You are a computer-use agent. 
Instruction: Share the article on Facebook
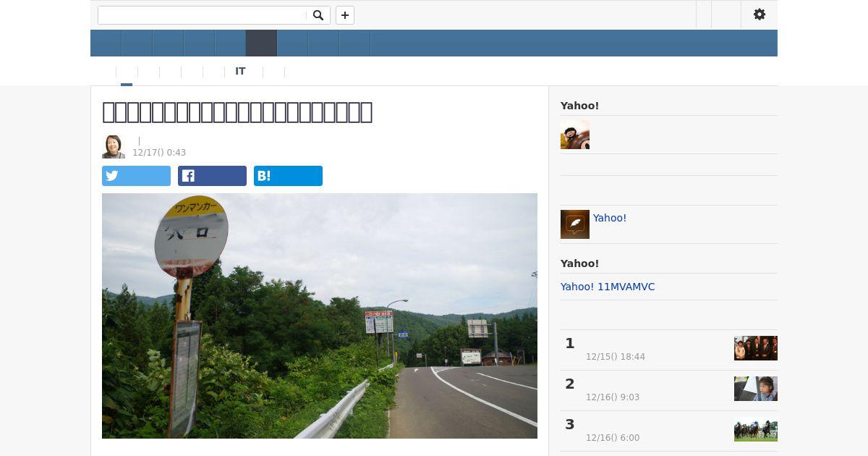tap(212, 176)
